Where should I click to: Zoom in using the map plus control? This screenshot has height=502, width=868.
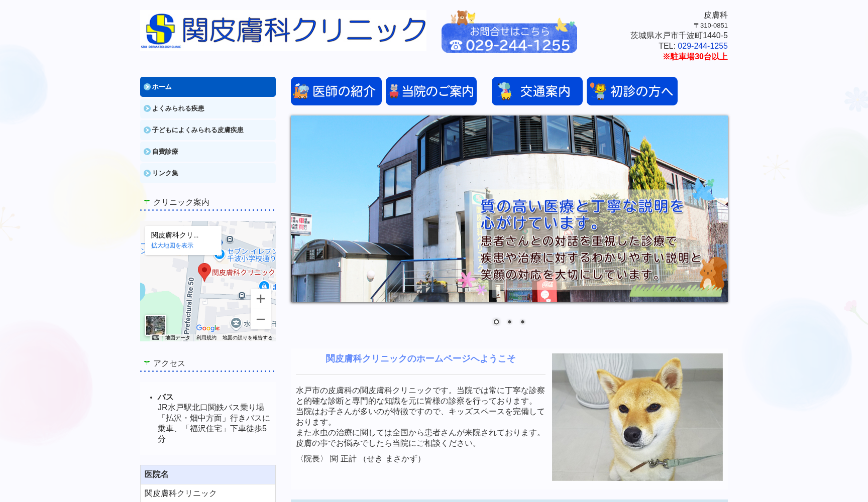[261, 299]
